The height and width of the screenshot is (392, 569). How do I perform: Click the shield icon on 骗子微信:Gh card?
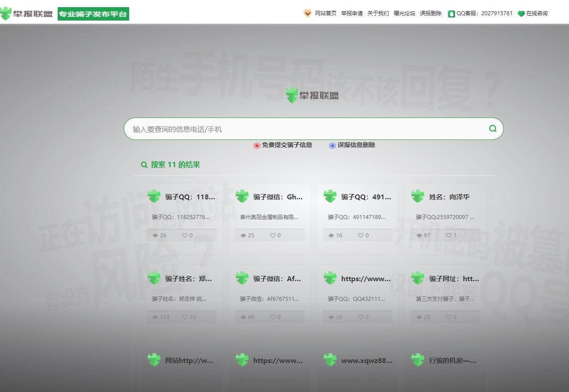pyautogui.click(x=242, y=196)
